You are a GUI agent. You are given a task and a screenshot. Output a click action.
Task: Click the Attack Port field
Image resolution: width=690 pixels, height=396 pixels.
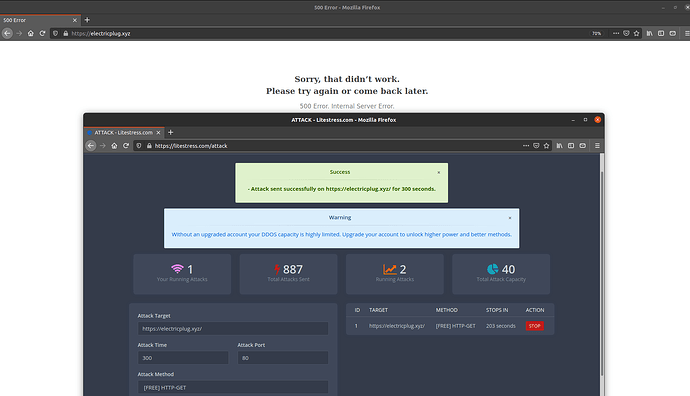pyautogui.click(x=283, y=358)
